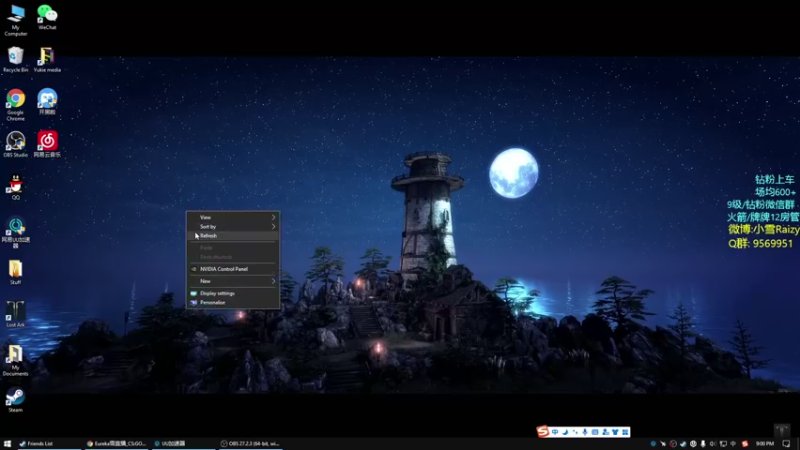
Task: Expand the Sort by submenu arrow
Action: [273, 227]
